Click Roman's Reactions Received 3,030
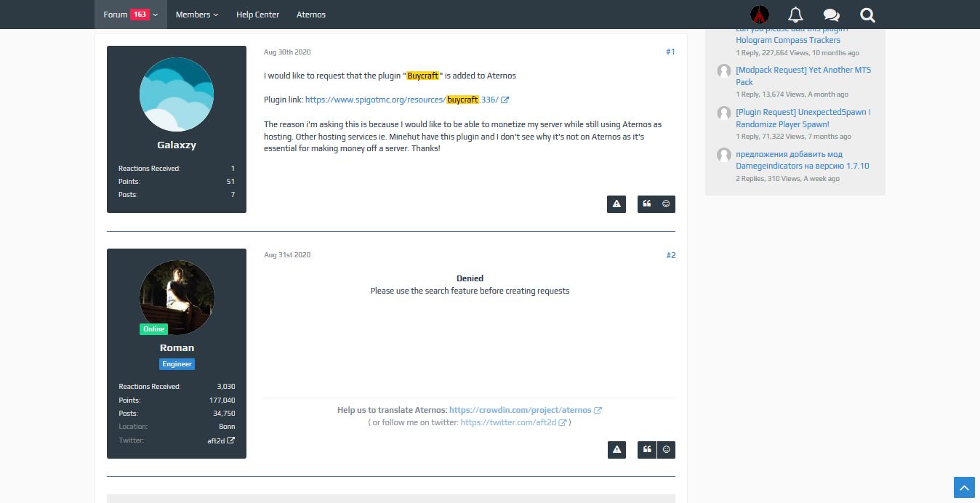Viewport: 980px width, 503px height. tap(226, 387)
